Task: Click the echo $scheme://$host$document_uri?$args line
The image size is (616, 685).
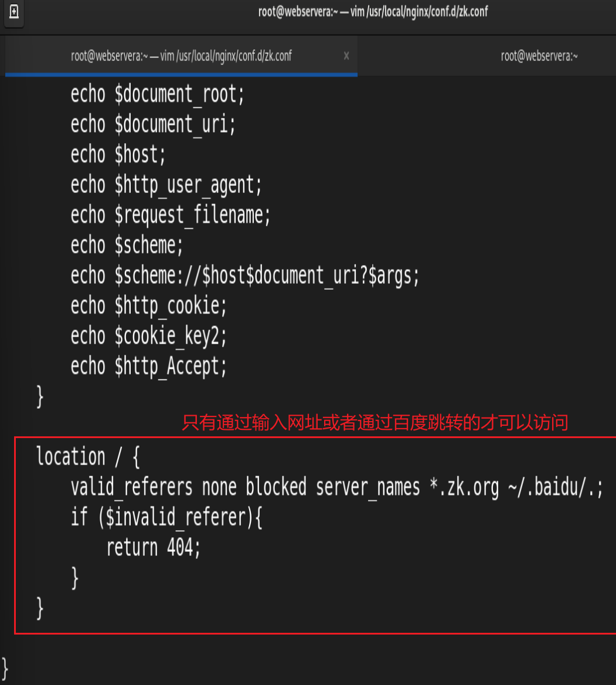Action: [x=244, y=276]
